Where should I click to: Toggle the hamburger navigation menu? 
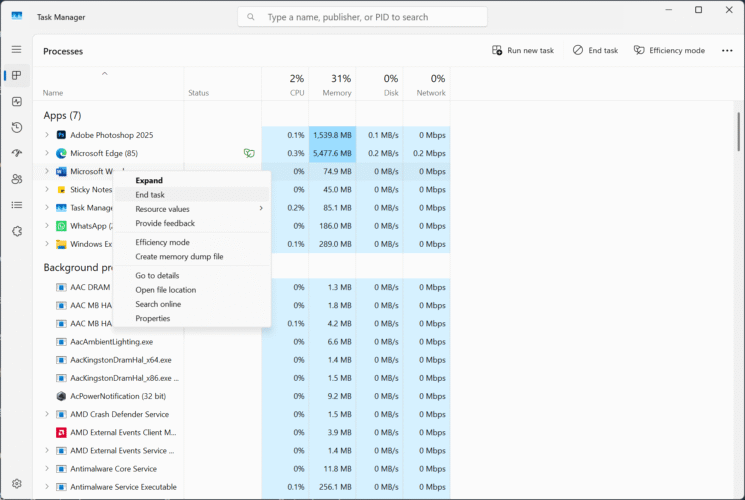16,49
